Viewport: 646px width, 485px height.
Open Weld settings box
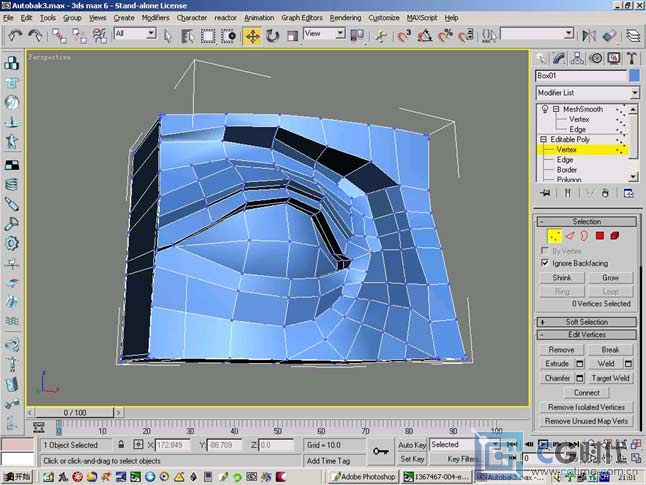click(628, 364)
